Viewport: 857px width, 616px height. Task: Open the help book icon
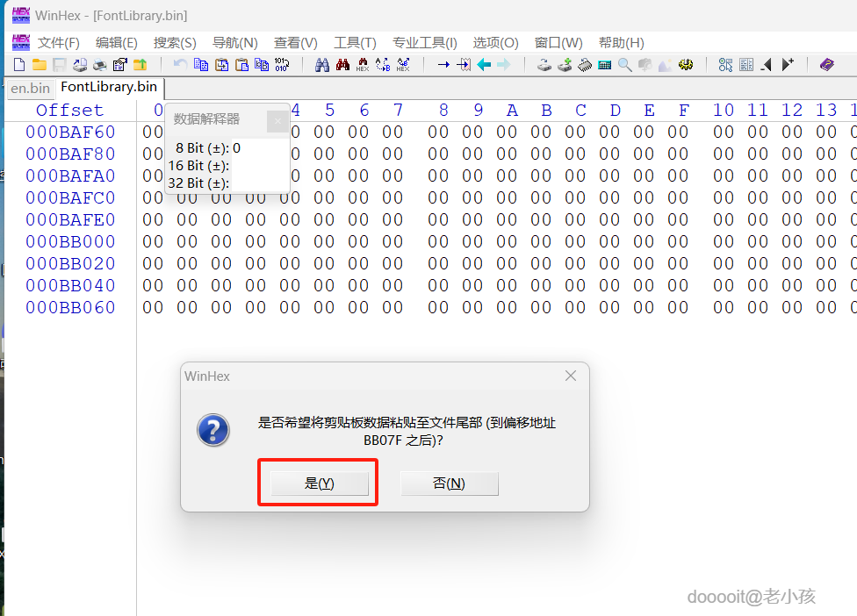826,64
